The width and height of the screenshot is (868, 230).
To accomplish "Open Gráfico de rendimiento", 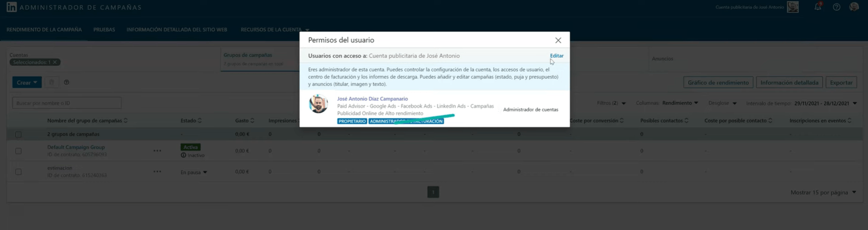I will (718, 82).
